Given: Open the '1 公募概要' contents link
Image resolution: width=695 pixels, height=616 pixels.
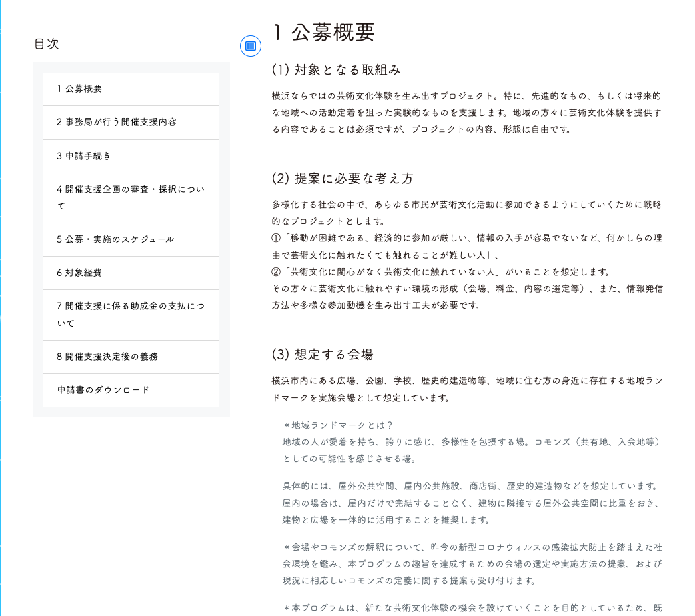Looking at the screenshot, I should pyautogui.click(x=131, y=89).
